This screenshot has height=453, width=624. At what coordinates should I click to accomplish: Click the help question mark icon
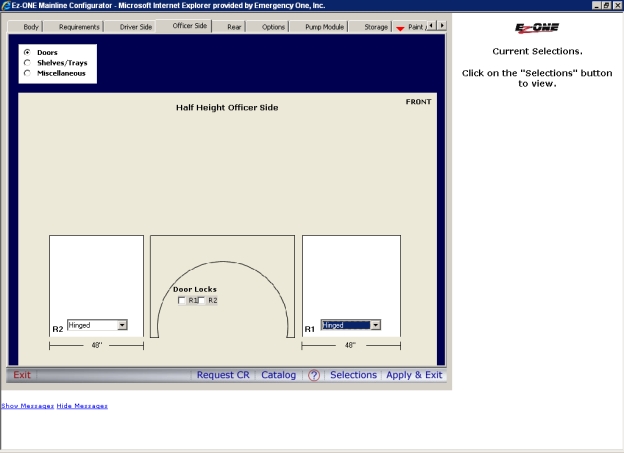click(314, 375)
